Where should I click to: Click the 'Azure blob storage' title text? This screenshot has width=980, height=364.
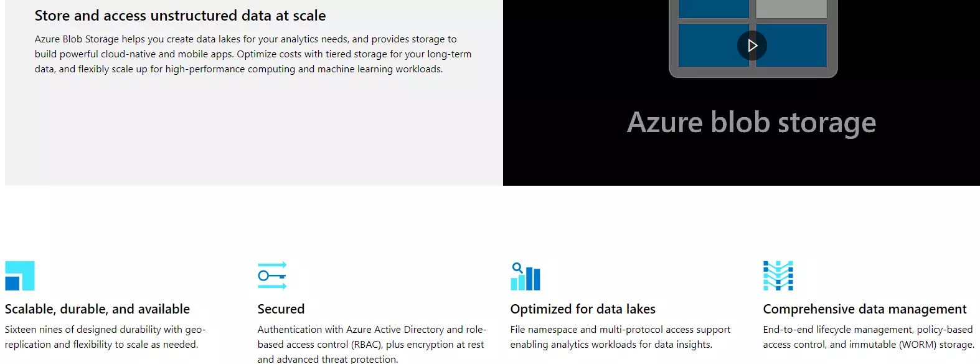tap(751, 122)
